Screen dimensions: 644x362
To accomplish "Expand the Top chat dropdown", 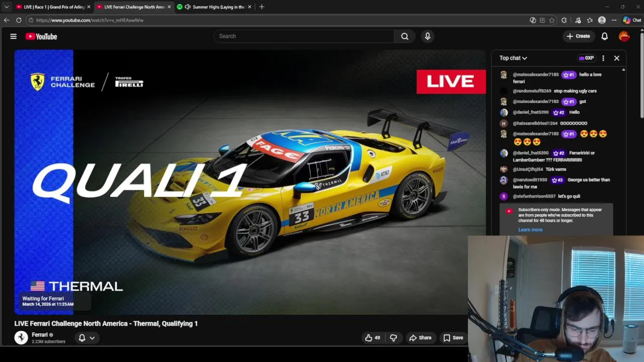I will pos(513,58).
